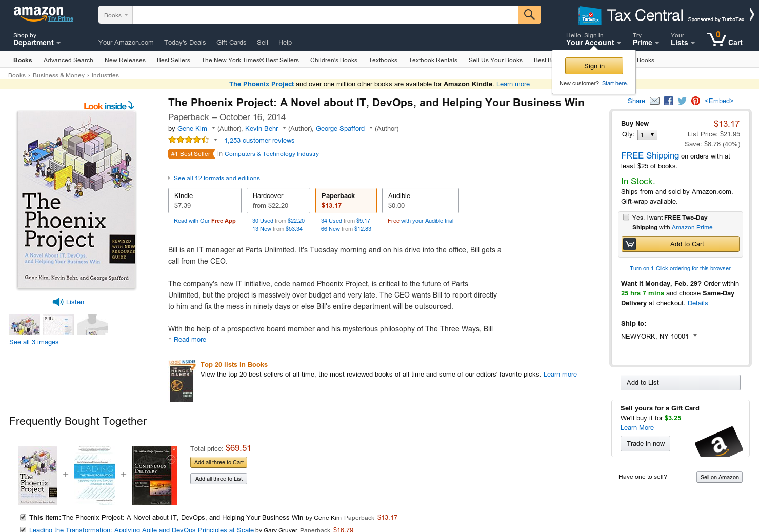The image size is (759, 532).
Task: Click Turn on 1-Click ordering link
Action: pos(680,268)
